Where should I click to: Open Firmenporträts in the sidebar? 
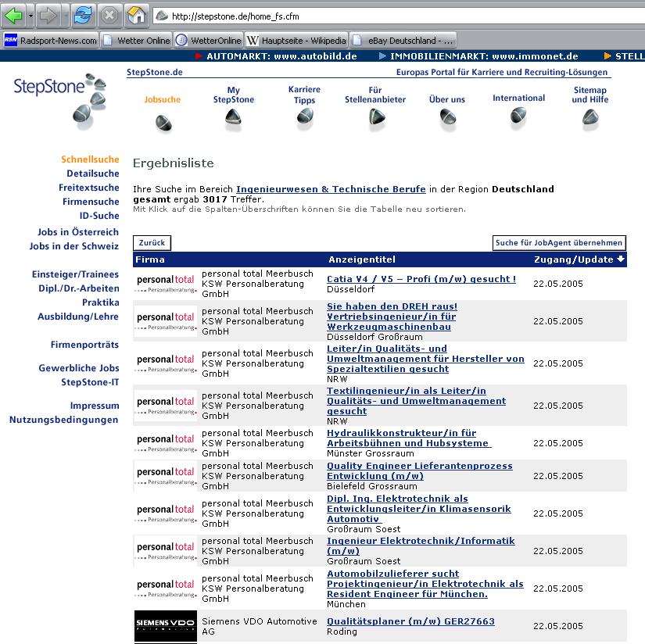[84, 345]
